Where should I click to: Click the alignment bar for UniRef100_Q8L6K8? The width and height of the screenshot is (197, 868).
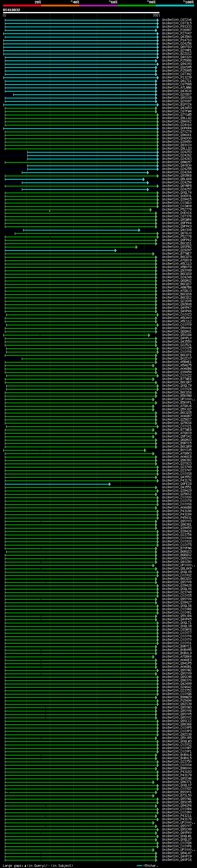(75, 179)
